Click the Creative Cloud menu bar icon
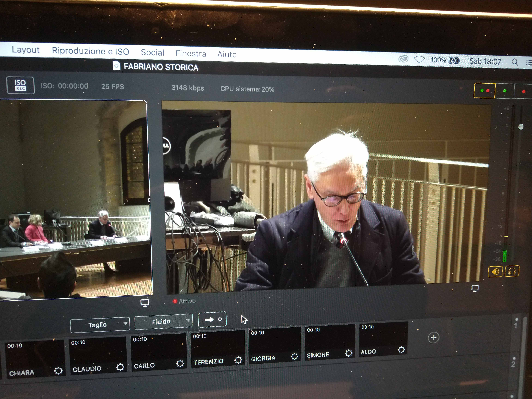 click(x=403, y=59)
